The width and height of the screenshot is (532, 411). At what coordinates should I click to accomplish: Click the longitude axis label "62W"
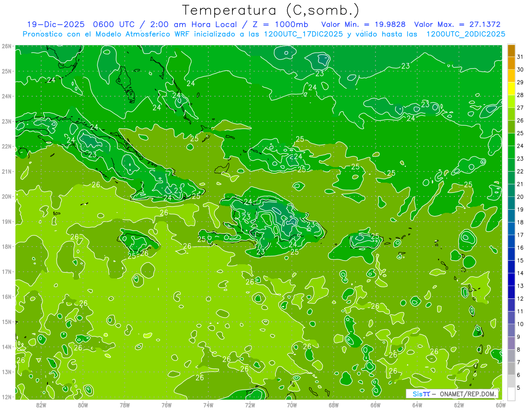point(459,405)
